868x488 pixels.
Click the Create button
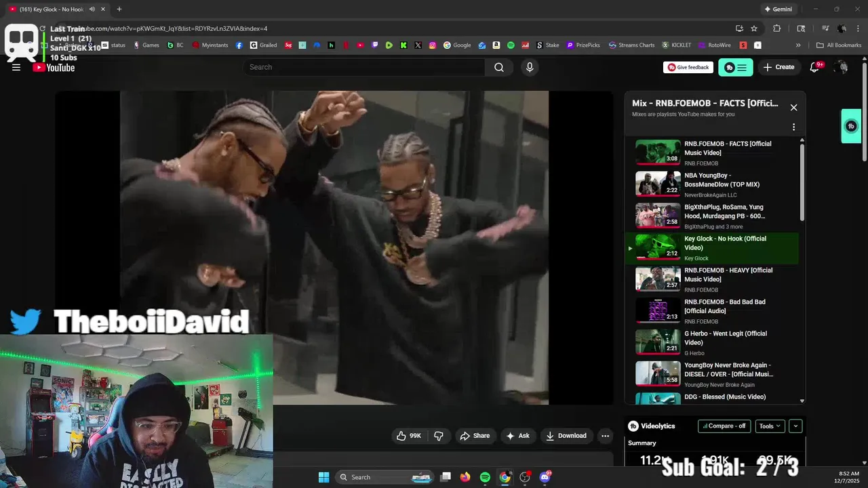[x=778, y=67]
